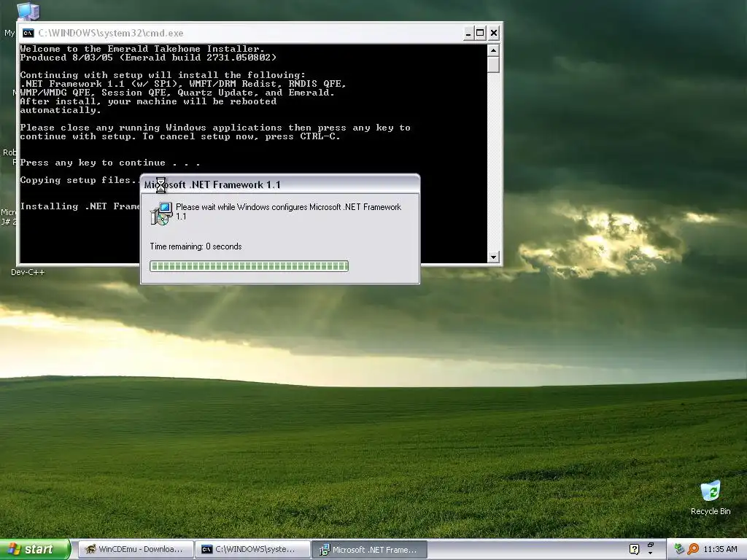Click the .NET installer setup icon

point(161,214)
